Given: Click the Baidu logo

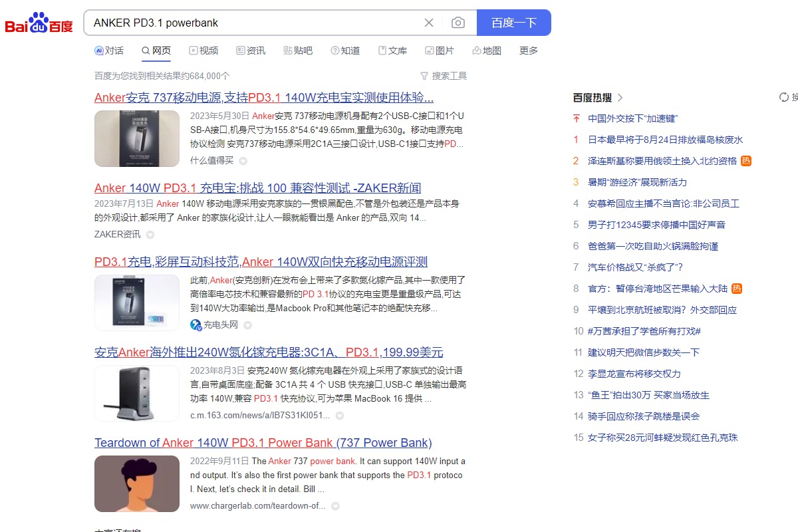Looking at the screenshot, I should coord(39,23).
